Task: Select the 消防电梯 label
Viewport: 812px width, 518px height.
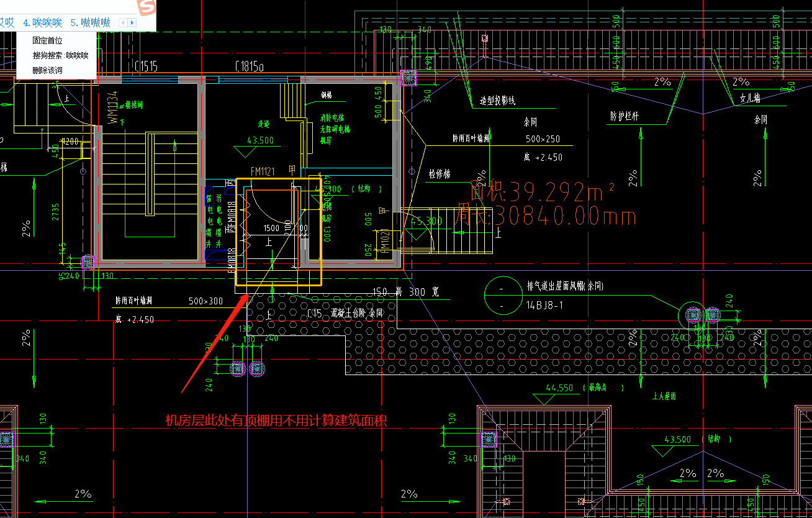Action: 332,117
